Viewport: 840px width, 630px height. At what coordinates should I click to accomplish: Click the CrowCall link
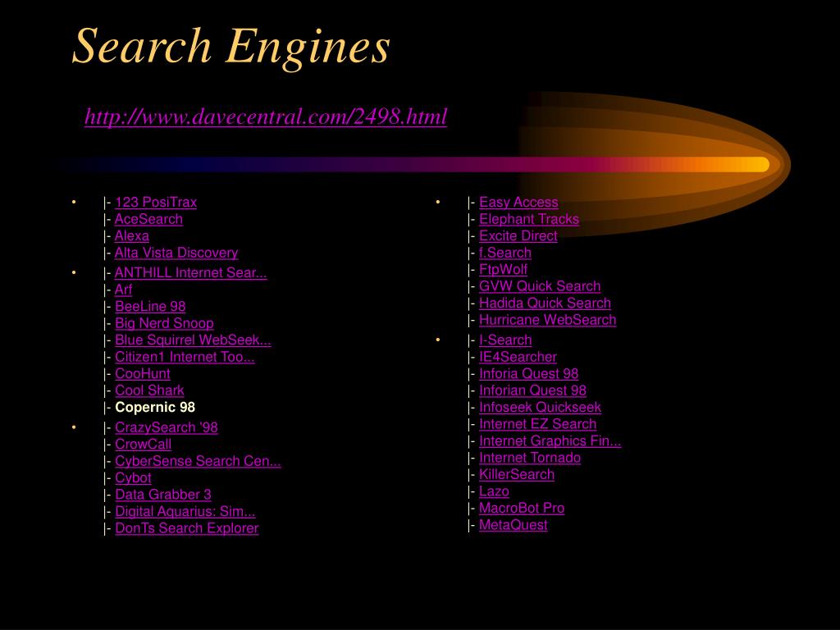[143, 444]
